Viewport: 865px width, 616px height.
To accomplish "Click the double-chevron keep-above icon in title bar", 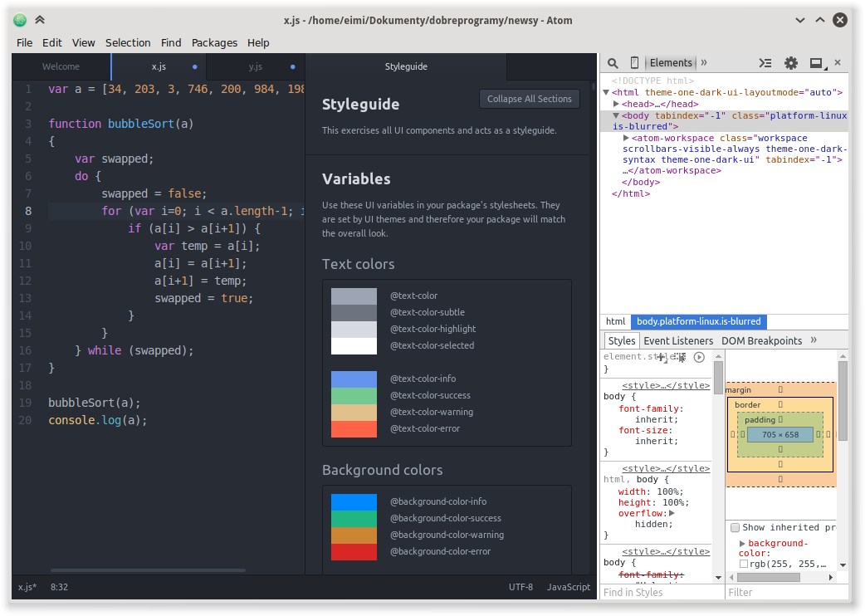I will click(x=40, y=21).
